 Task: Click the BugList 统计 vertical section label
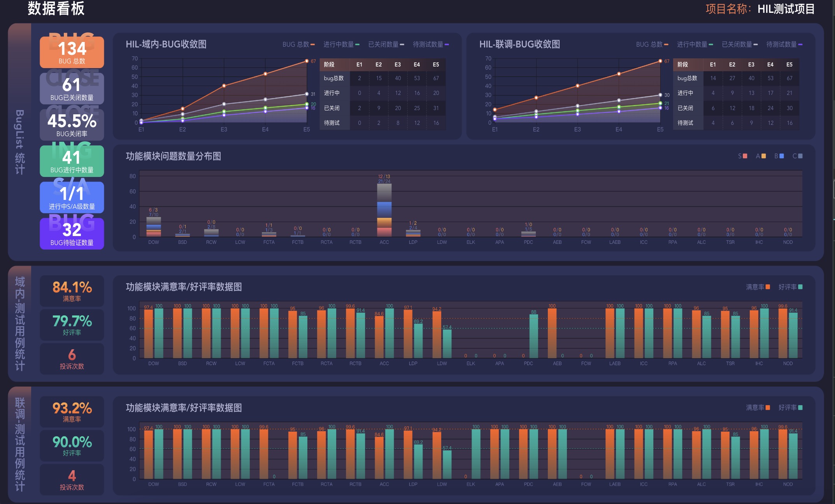[x=19, y=142]
